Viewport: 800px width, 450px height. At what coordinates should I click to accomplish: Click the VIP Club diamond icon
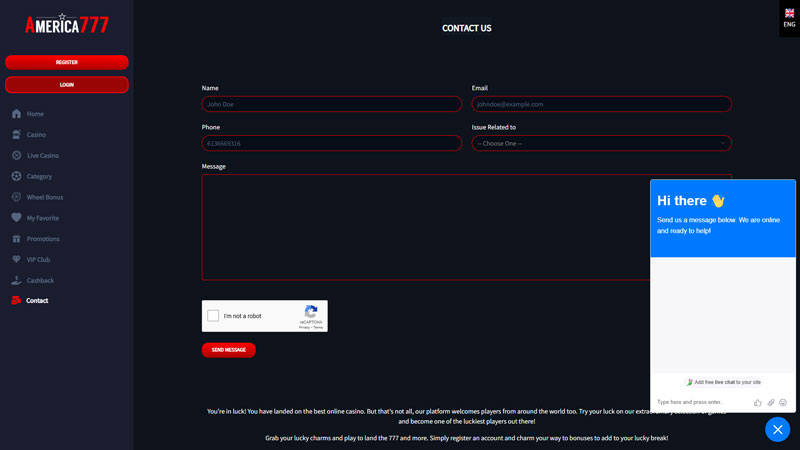tap(16, 260)
